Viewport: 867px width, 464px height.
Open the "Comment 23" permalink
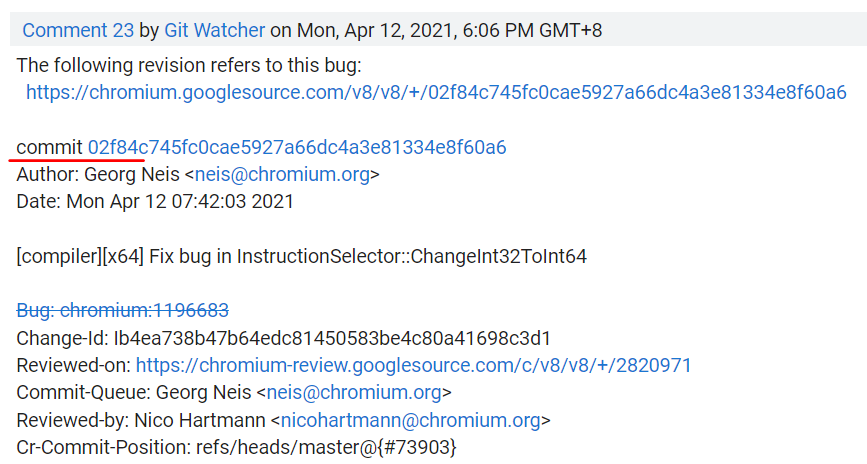[77, 30]
